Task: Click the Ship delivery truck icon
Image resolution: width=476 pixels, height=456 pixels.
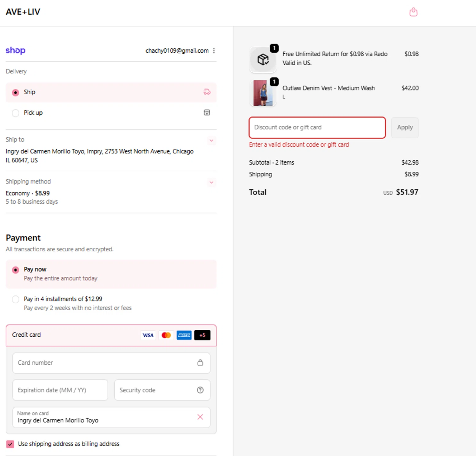Action: pos(207,92)
